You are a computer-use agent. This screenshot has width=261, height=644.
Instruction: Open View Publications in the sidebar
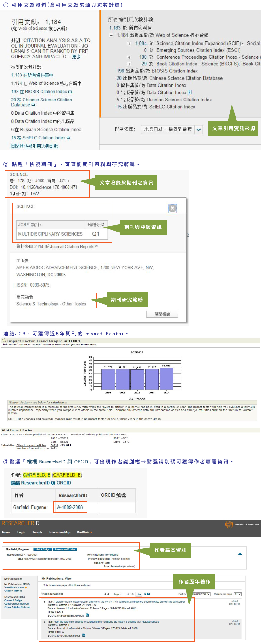(x=14, y=587)
